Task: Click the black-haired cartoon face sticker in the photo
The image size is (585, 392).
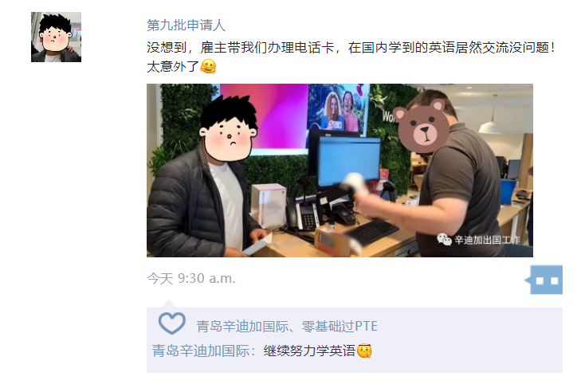Action: click(228, 129)
